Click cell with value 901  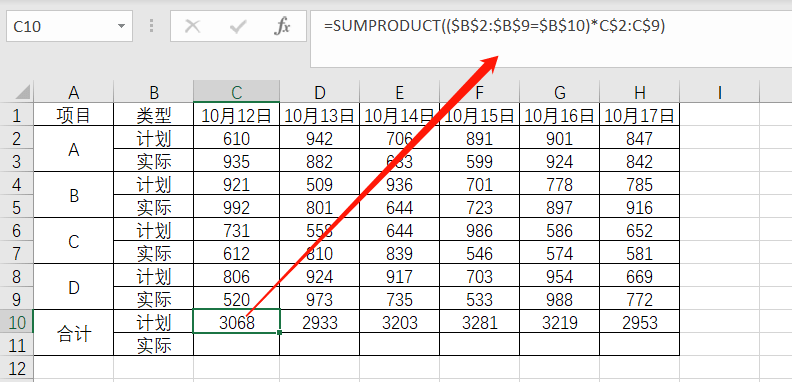pyautogui.click(x=559, y=138)
